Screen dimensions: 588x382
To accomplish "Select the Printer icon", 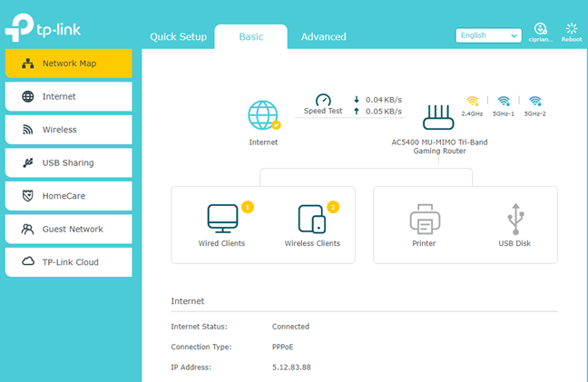I will tap(425, 219).
